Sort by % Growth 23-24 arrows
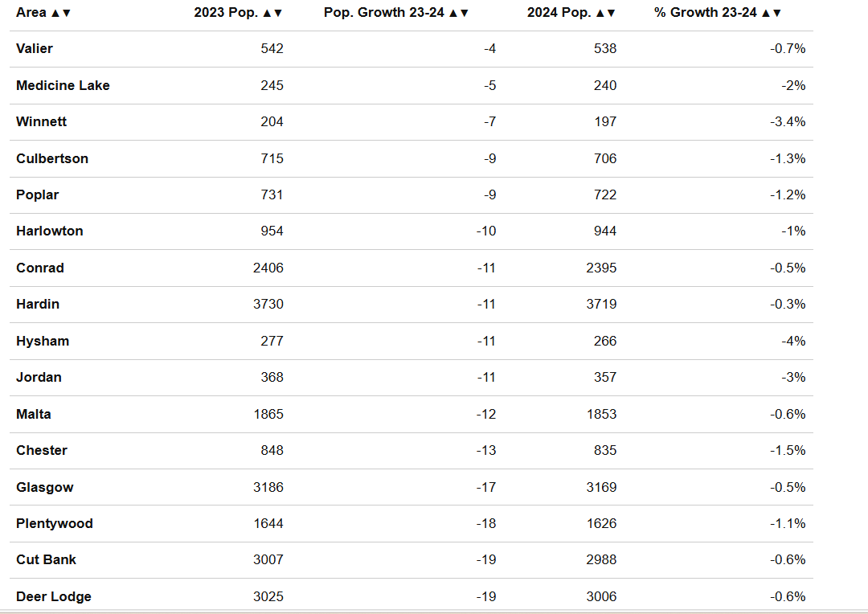868x614 pixels. pos(771,13)
